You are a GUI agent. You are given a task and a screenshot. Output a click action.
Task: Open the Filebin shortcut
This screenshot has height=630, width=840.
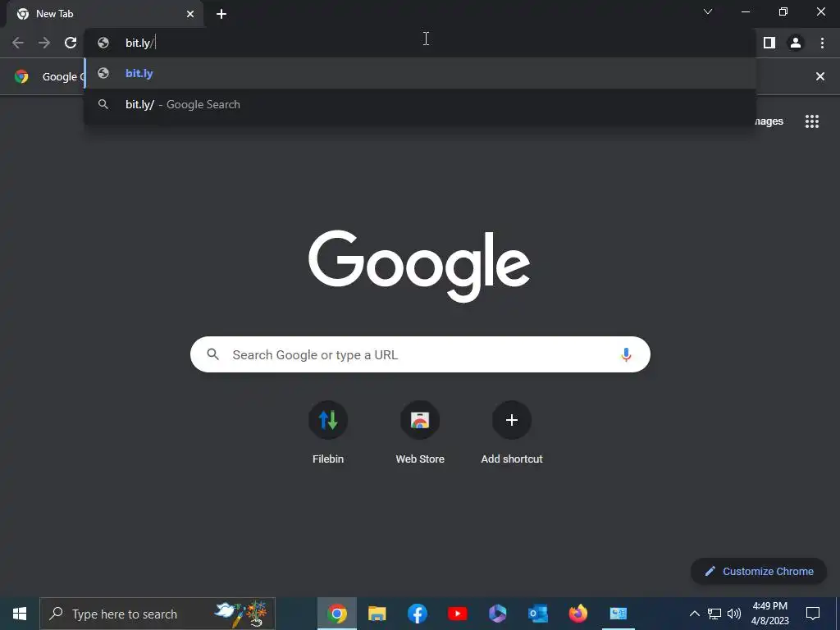pos(328,432)
